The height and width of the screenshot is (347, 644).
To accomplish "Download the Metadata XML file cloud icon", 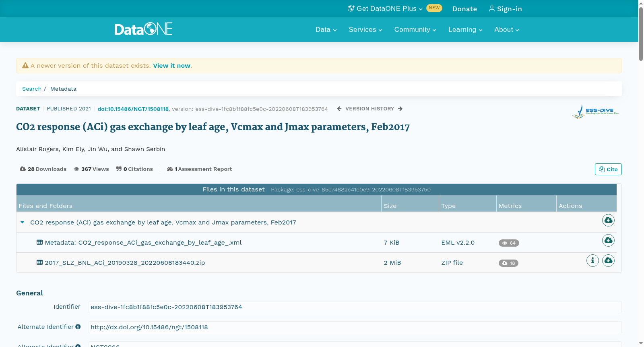I will click(x=608, y=241).
